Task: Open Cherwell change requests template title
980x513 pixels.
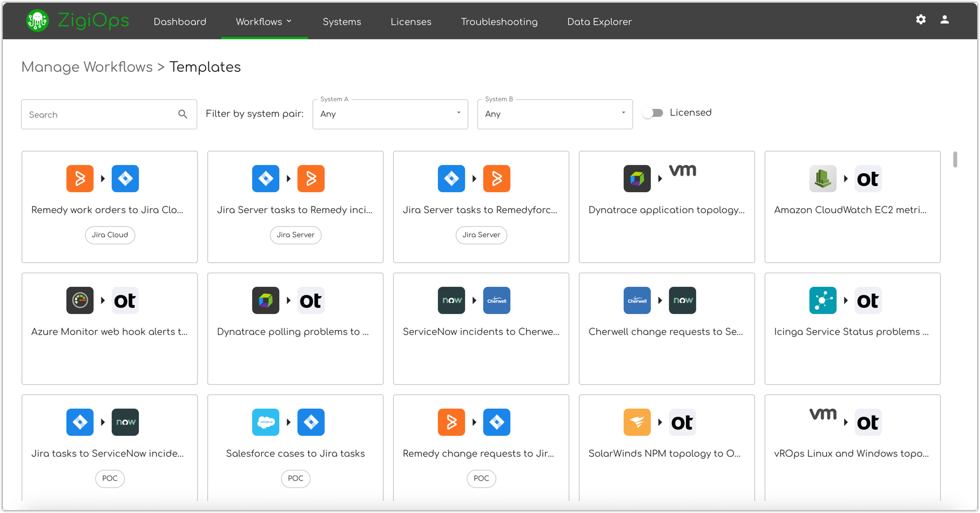Action: point(666,332)
